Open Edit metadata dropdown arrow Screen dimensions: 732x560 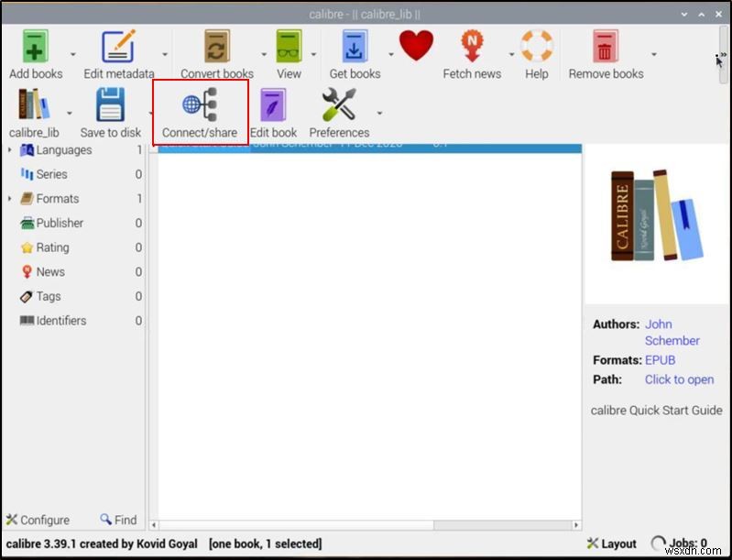165,54
